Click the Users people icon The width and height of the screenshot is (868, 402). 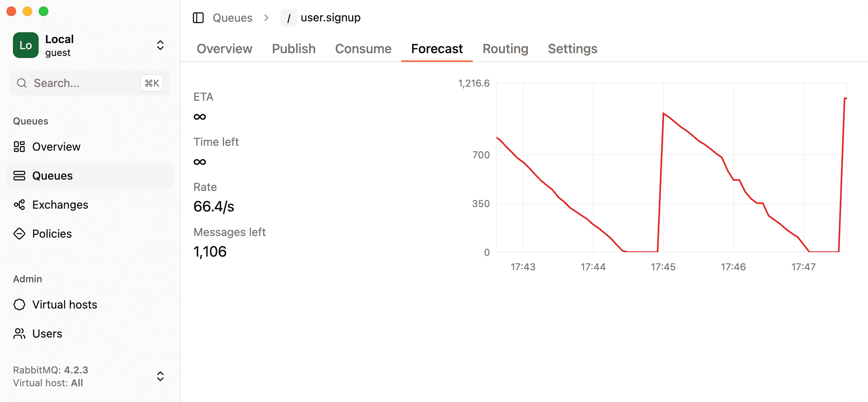tap(19, 334)
